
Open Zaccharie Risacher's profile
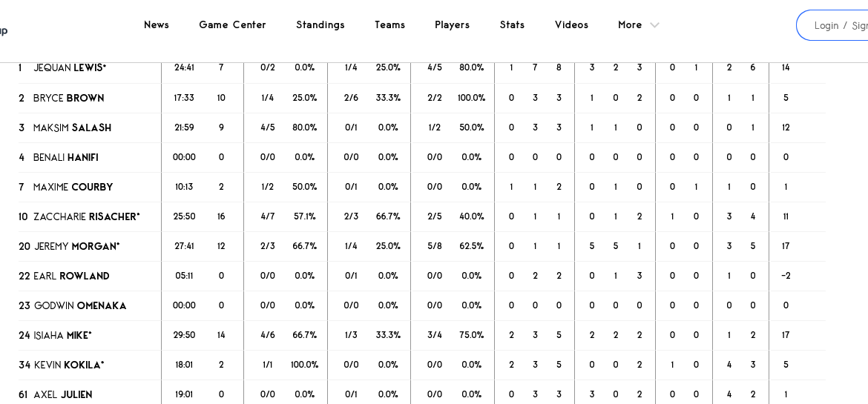point(86,216)
